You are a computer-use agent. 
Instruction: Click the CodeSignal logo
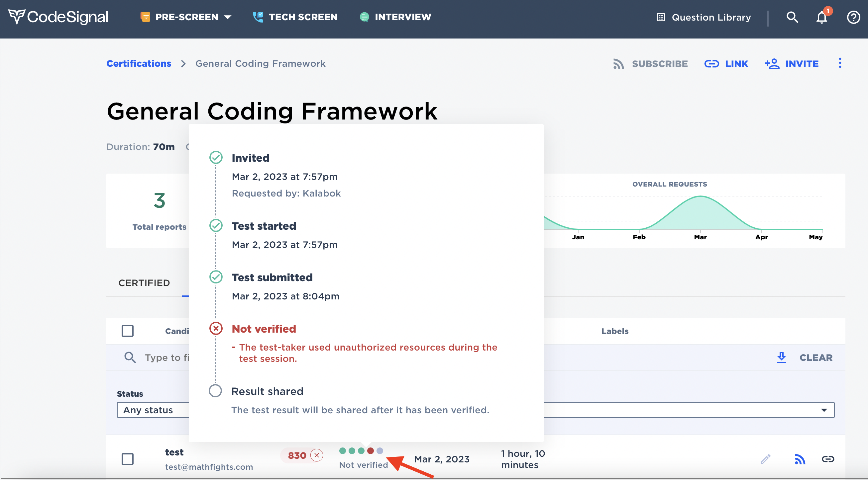point(58,17)
